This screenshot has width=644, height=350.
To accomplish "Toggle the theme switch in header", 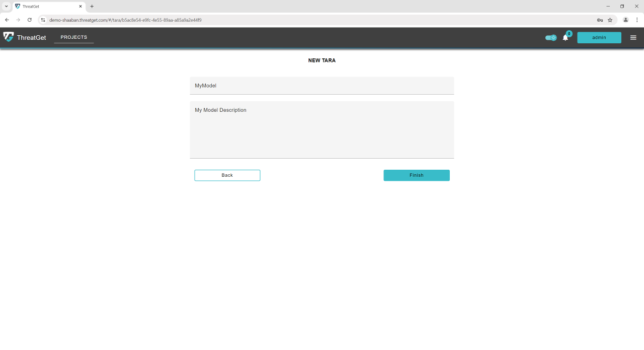I will pyautogui.click(x=551, y=38).
